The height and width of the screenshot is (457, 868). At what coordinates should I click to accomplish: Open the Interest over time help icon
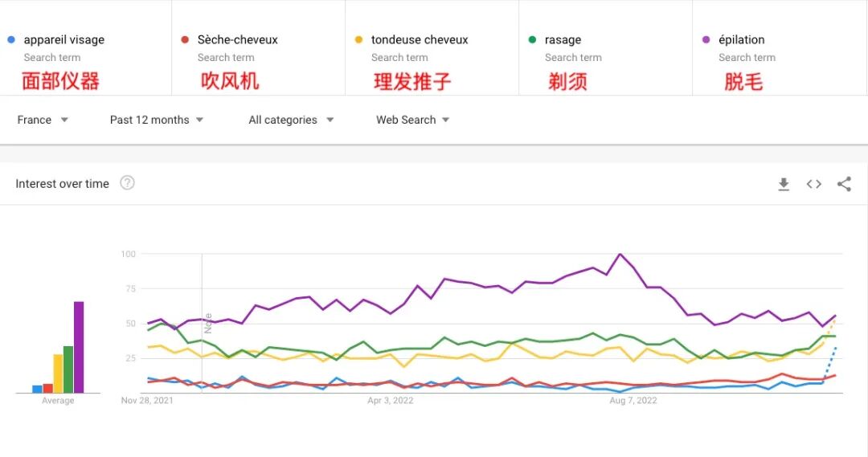pos(127,183)
